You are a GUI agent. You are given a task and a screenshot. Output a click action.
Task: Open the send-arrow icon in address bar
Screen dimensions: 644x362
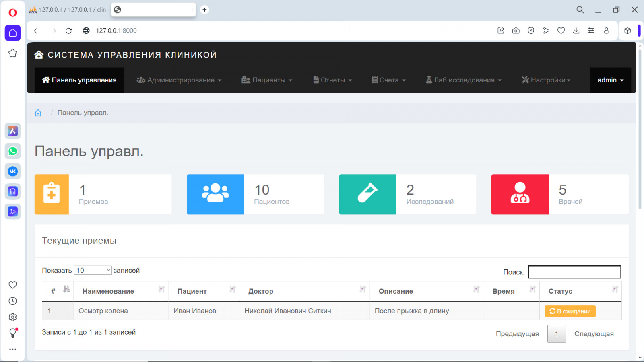[x=546, y=31]
